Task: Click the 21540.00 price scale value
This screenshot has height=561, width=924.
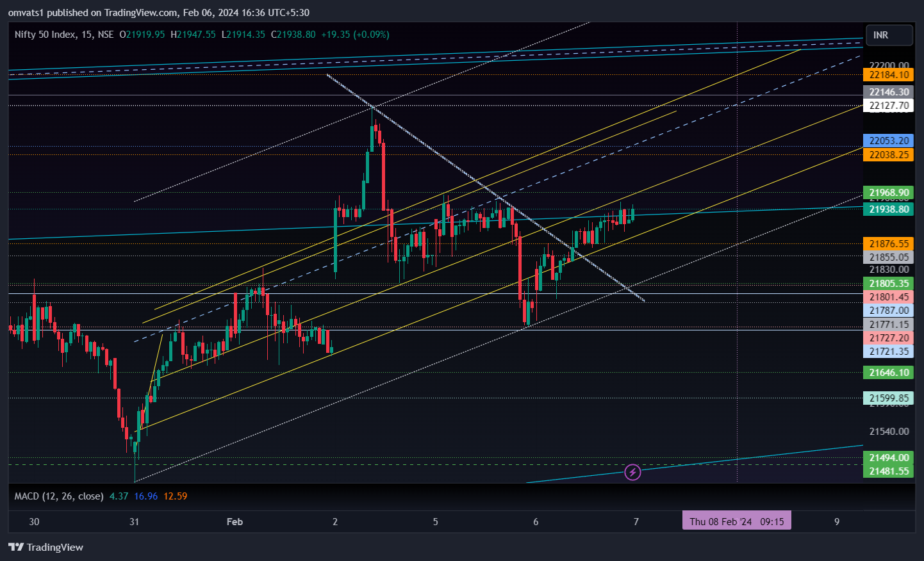Action: (x=889, y=432)
